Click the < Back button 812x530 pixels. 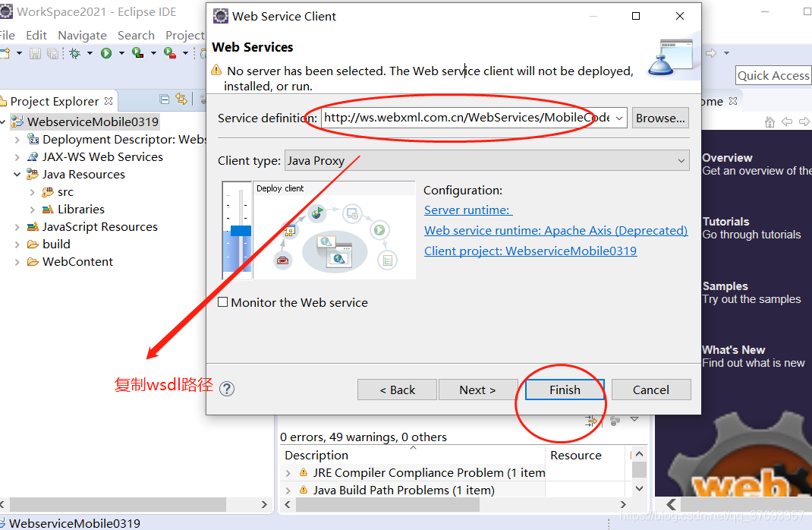(x=397, y=390)
